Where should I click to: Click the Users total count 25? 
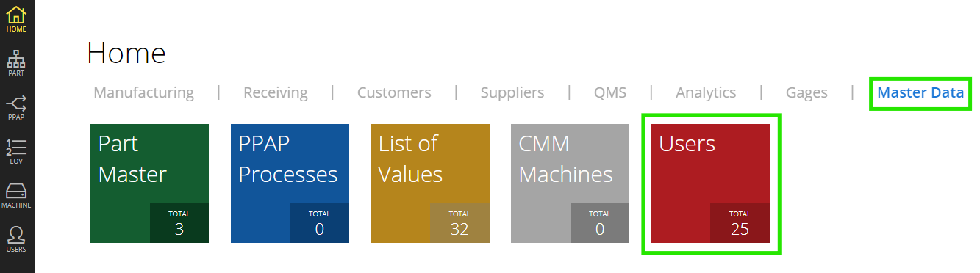coord(740,229)
